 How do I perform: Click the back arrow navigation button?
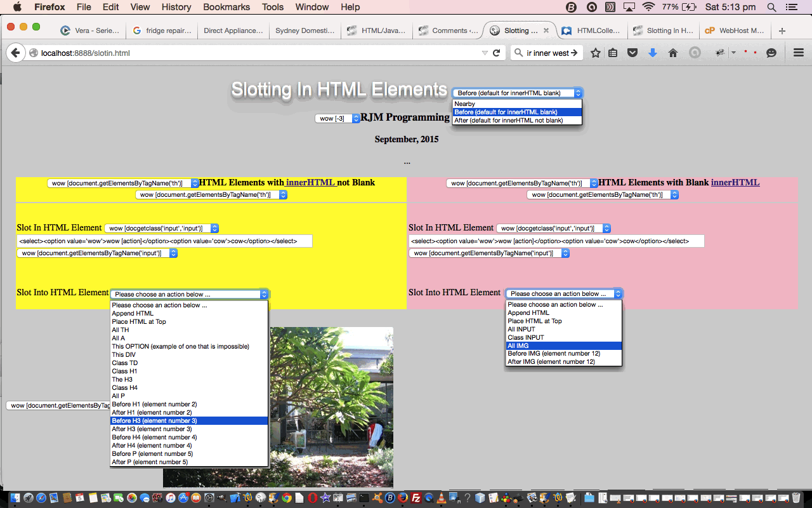pyautogui.click(x=15, y=53)
